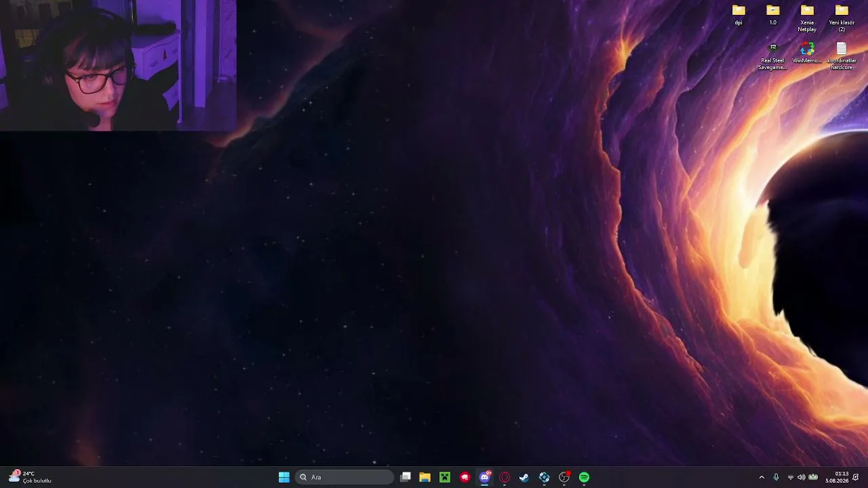Viewport: 868px width, 488px height.
Task: Open the weather widget showing 24°C
Action: (x=30, y=477)
